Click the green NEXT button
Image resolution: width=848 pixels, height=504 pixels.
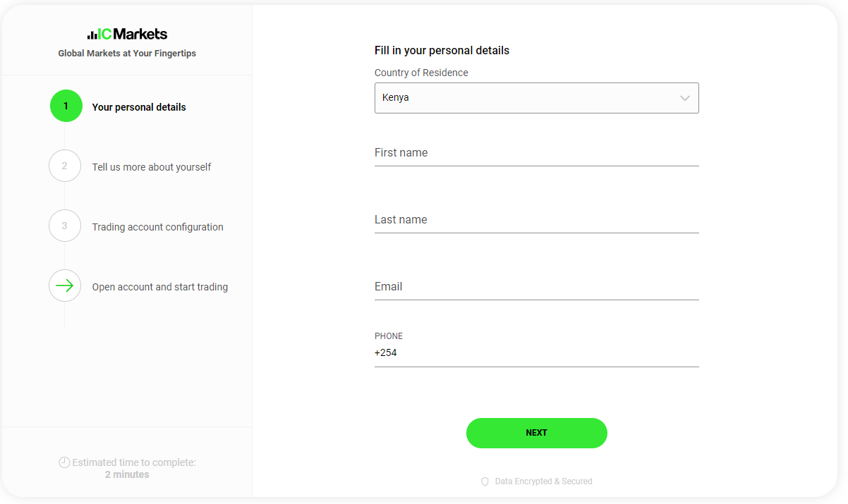coord(536,433)
